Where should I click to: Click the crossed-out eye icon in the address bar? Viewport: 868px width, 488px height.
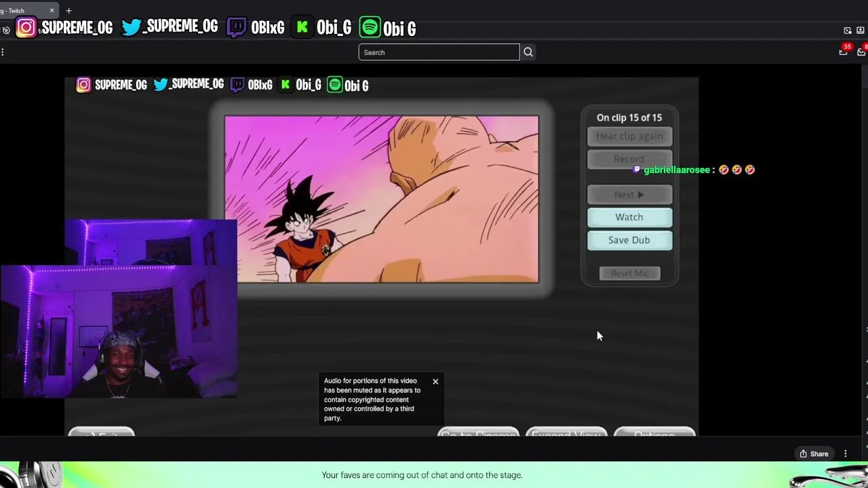pos(6,30)
